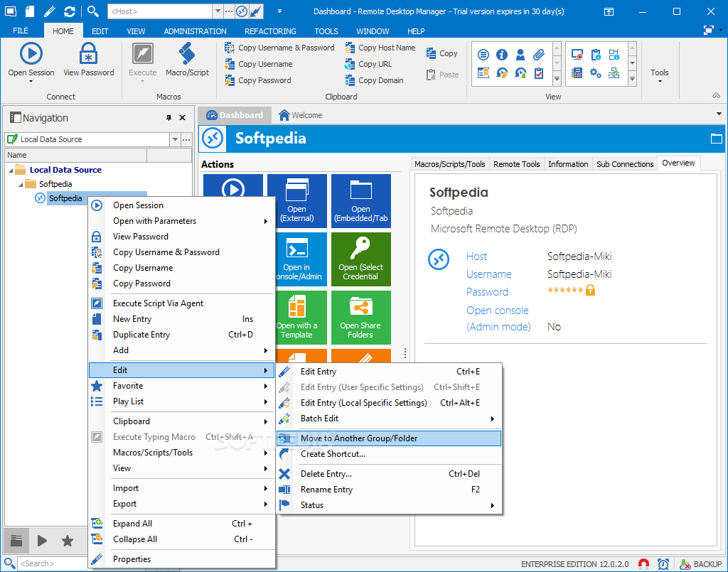
Task: Click the Open (Embedded/Tab) action tile
Action: click(x=361, y=200)
